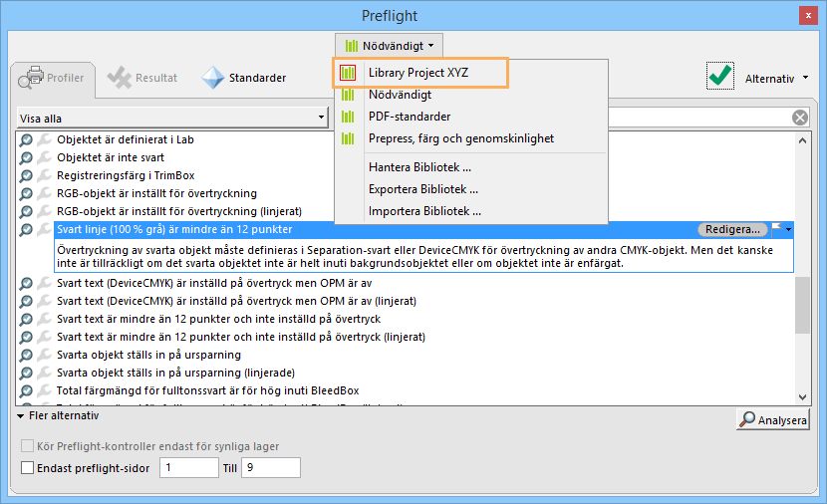Click wrench icon beside Objektet är definierat i Lab

tap(45, 139)
